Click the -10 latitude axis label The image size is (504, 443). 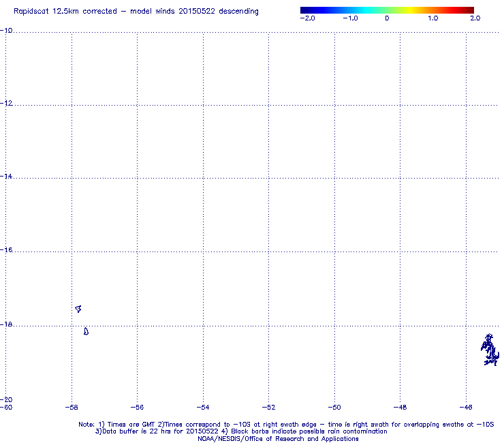(6, 31)
